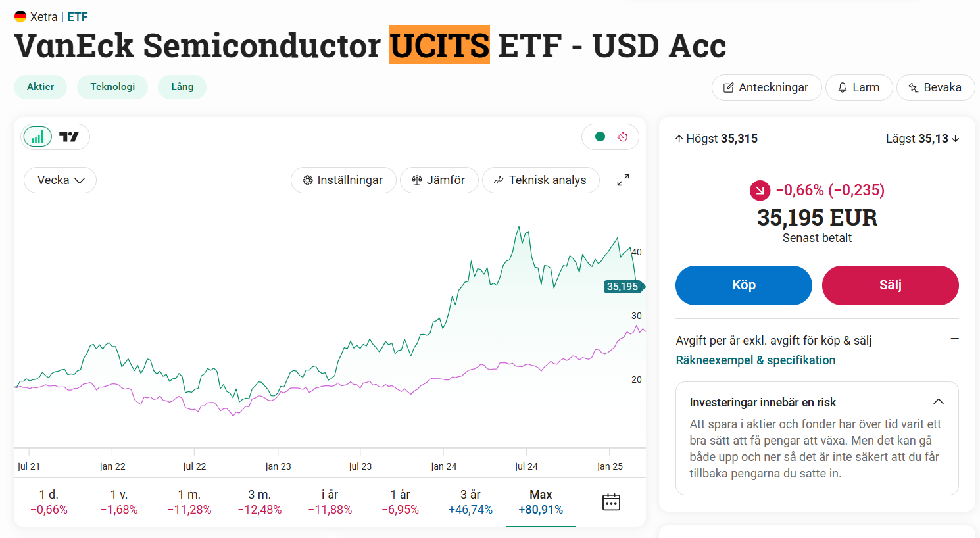Open Räkneexempel & specifikation link
This screenshot has height=538, width=980.
756,360
